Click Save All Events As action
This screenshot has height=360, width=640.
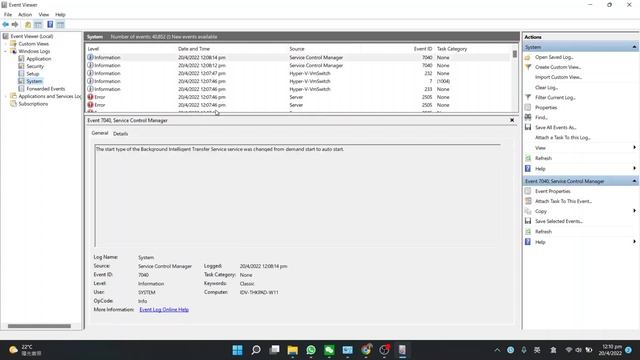(555, 127)
